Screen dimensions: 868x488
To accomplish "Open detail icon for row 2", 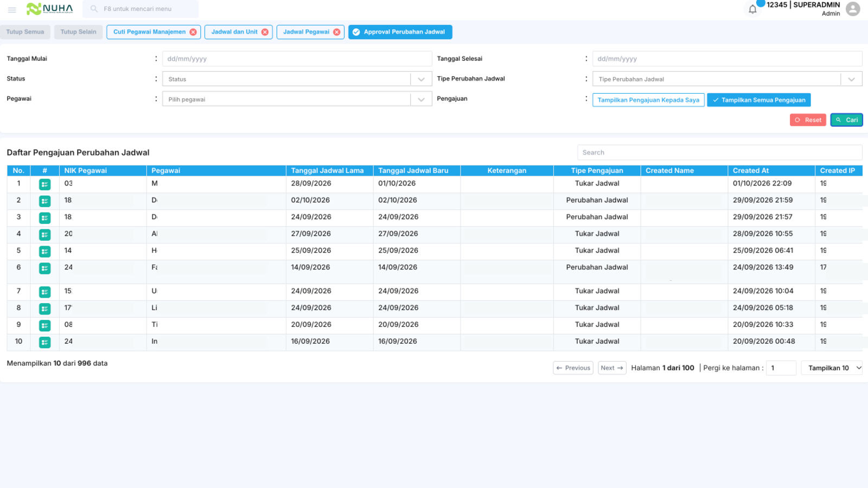I will (44, 201).
